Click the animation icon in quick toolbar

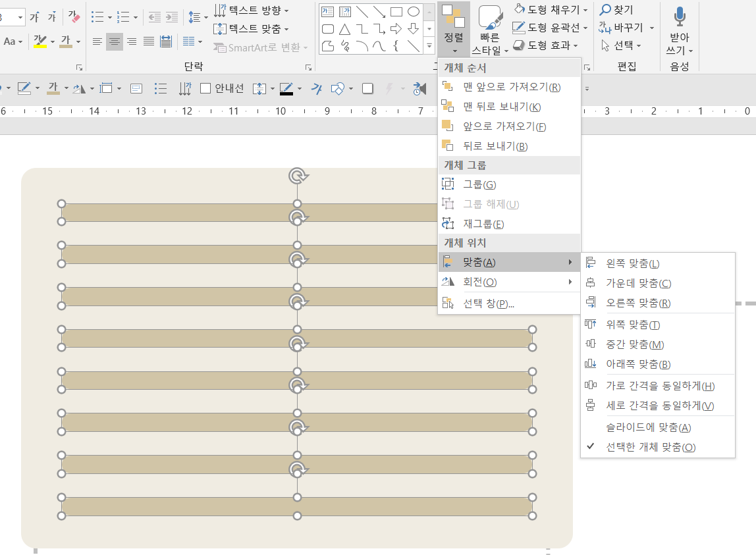coord(419,88)
